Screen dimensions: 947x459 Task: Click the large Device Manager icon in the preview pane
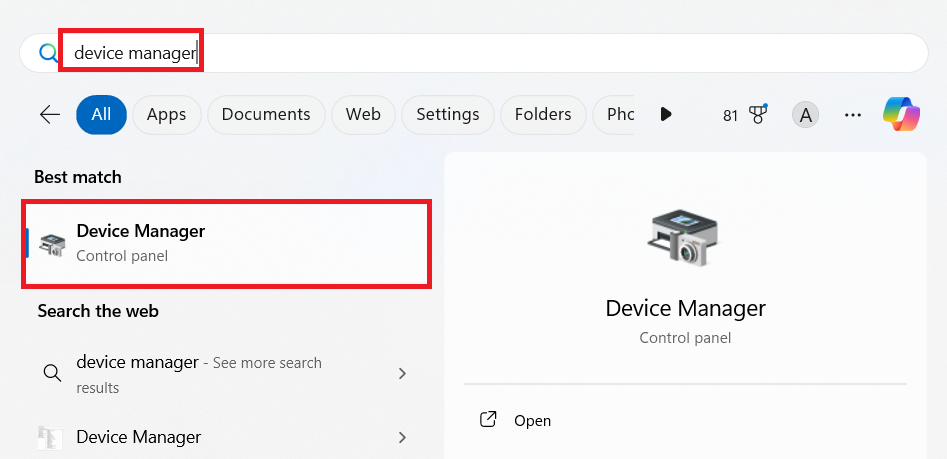(x=685, y=238)
